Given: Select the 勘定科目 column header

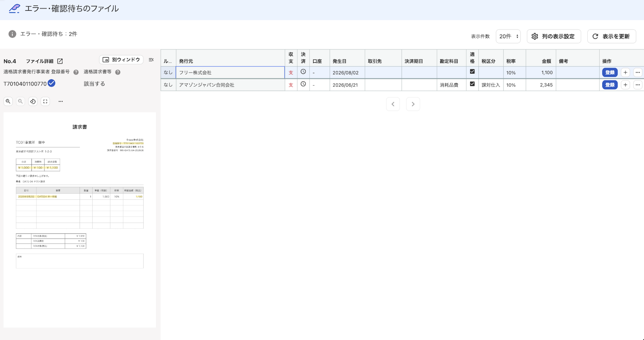Looking at the screenshot, I should point(451,58).
